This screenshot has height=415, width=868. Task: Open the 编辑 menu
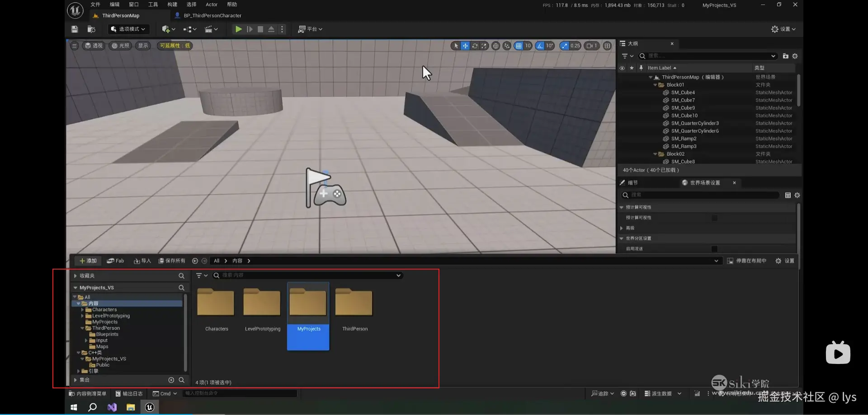[114, 5]
